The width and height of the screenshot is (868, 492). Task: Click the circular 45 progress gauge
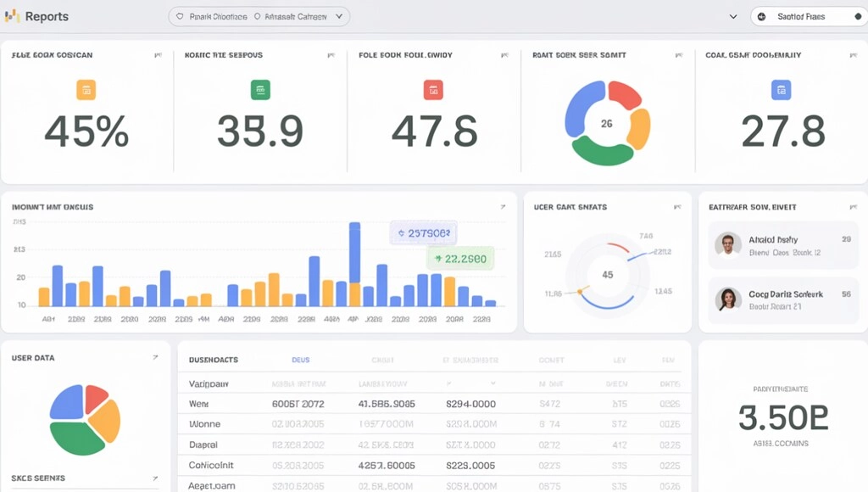[607, 275]
